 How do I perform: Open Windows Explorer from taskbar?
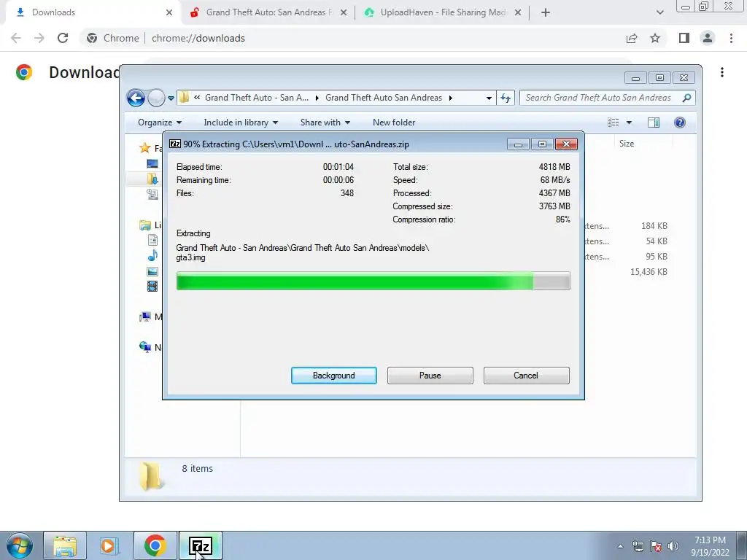[65, 545]
